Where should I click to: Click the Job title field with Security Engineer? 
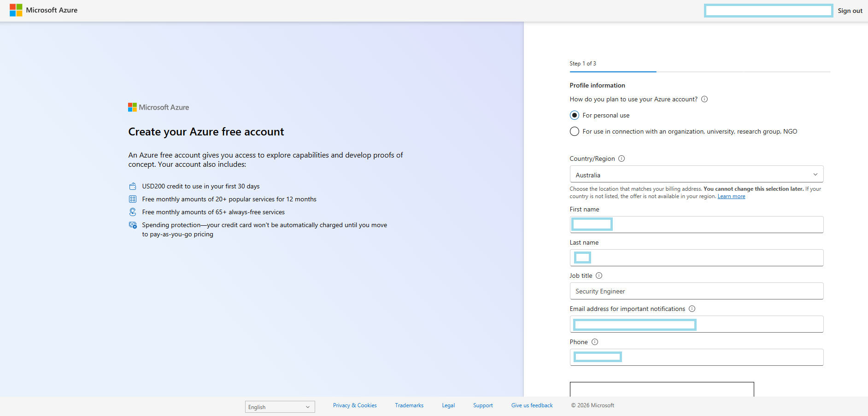point(697,291)
